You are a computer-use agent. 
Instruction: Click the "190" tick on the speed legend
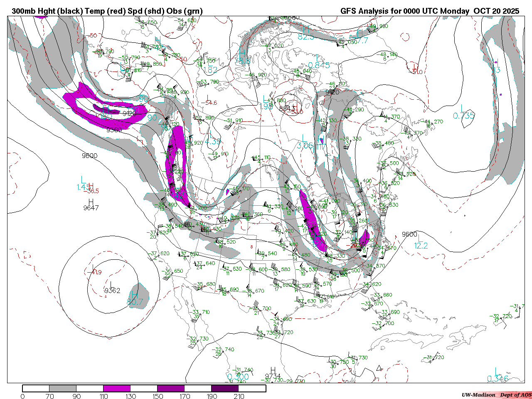(212, 396)
